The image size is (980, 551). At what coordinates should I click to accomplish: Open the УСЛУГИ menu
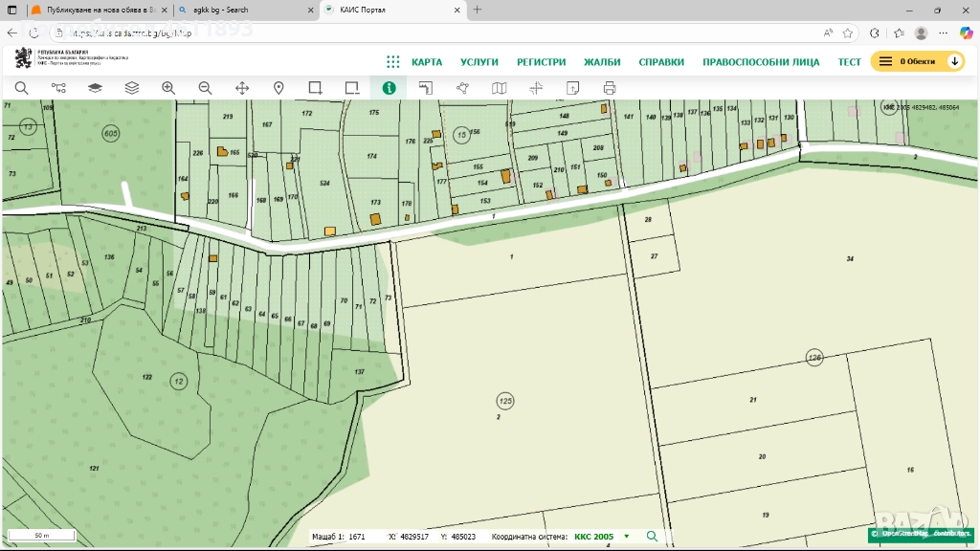(479, 61)
